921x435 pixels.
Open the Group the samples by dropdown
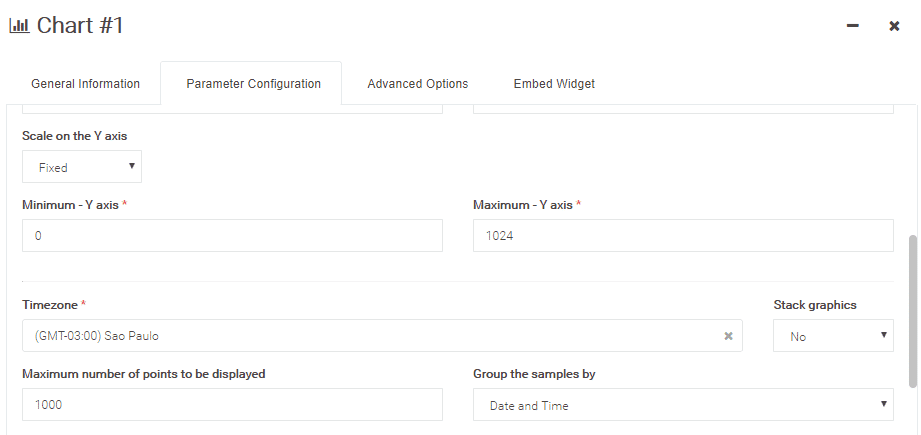point(683,405)
